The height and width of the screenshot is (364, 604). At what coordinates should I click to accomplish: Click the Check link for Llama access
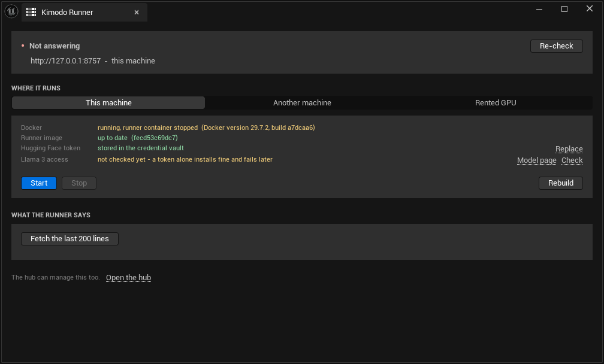pyautogui.click(x=572, y=160)
